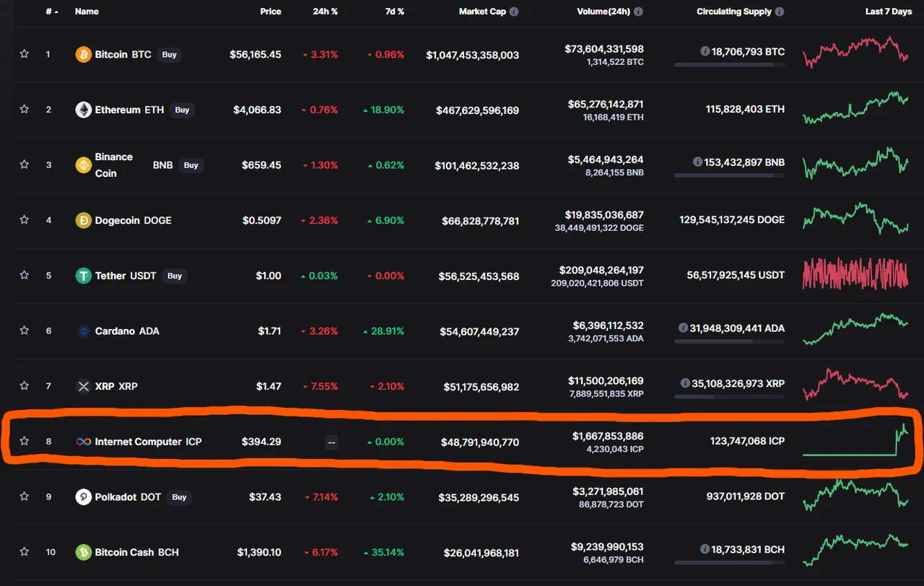This screenshot has height=586, width=924.
Task: Click the Binance Coin logo icon
Action: click(x=84, y=165)
